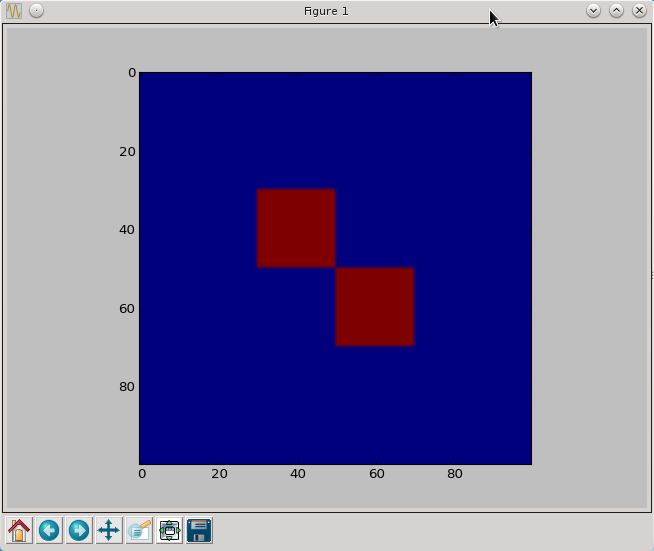Click the matplotlib window menu icon

(15, 11)
